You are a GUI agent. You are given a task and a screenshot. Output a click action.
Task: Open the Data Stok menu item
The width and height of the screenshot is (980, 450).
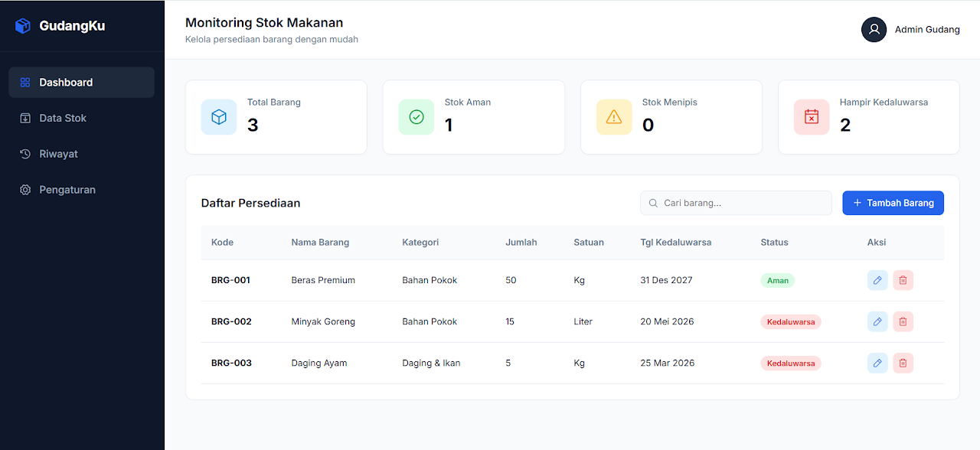coord(81,118)
